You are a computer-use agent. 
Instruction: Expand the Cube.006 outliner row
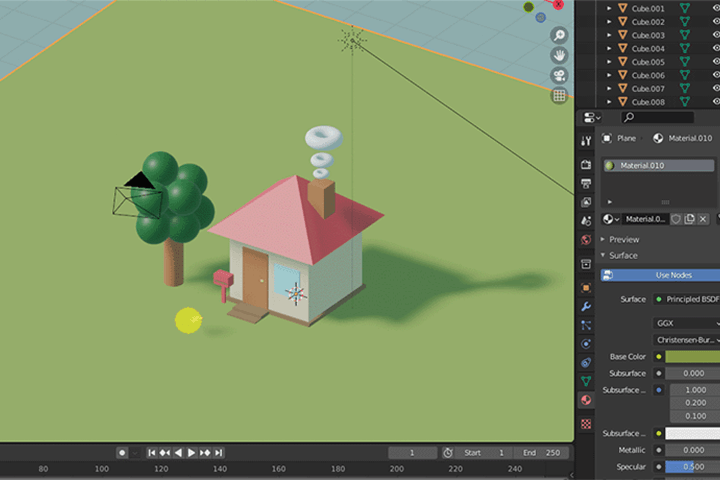(609, 75)
